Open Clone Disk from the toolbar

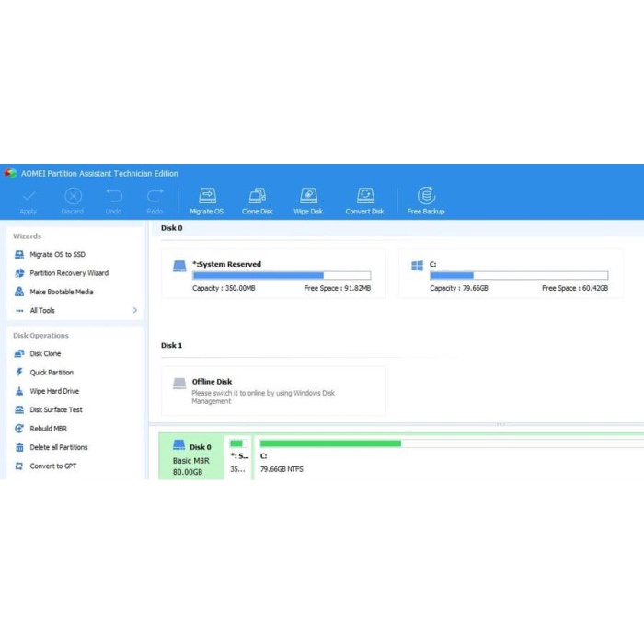[257, 201]
